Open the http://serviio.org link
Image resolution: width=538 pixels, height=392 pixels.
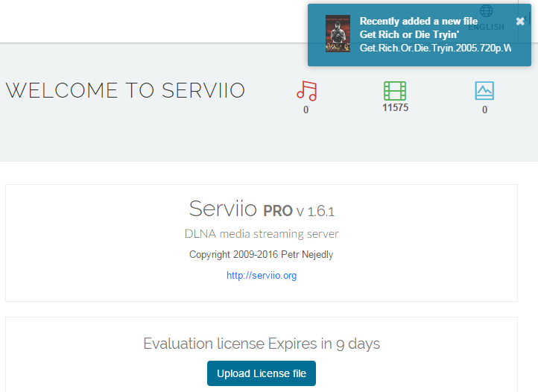[262, 276]
